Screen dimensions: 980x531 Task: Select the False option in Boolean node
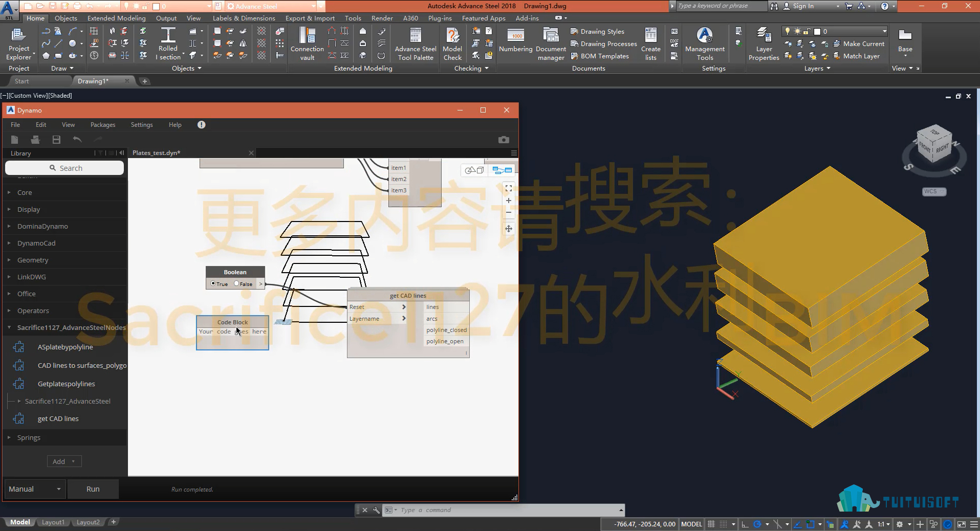[236, 283]
